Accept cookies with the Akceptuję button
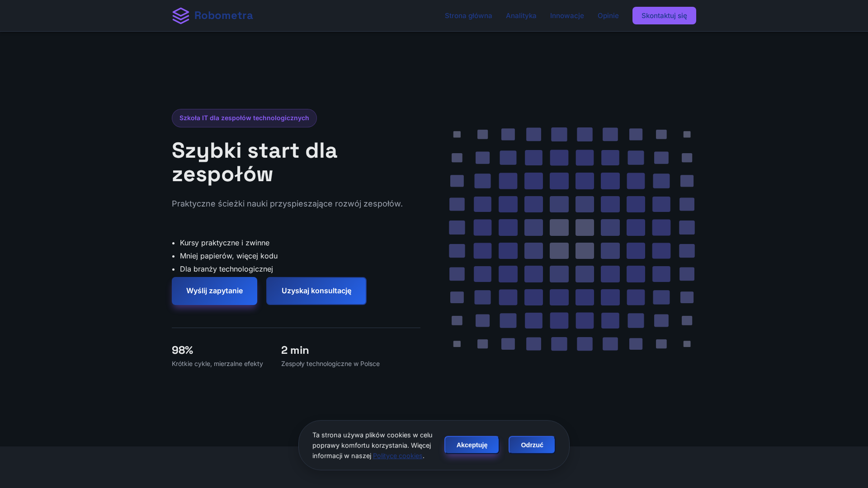This screenshot has width=868, height=488. pos(472,445)
